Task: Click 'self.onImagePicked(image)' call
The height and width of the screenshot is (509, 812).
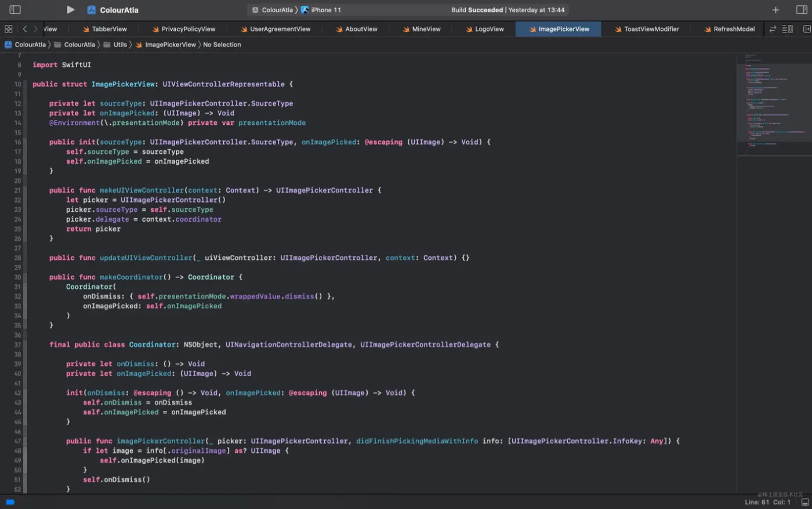Action: coord(152,461)
